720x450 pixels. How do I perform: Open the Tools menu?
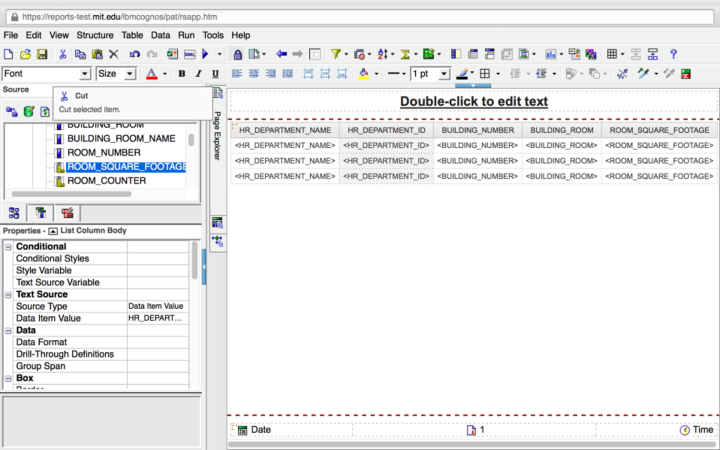click(213, 35)
